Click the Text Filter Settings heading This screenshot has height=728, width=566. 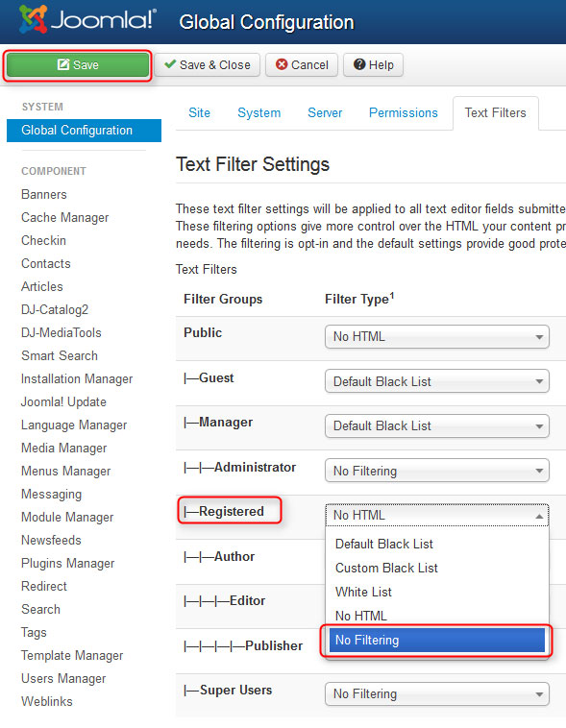click(x=253, y=164)
